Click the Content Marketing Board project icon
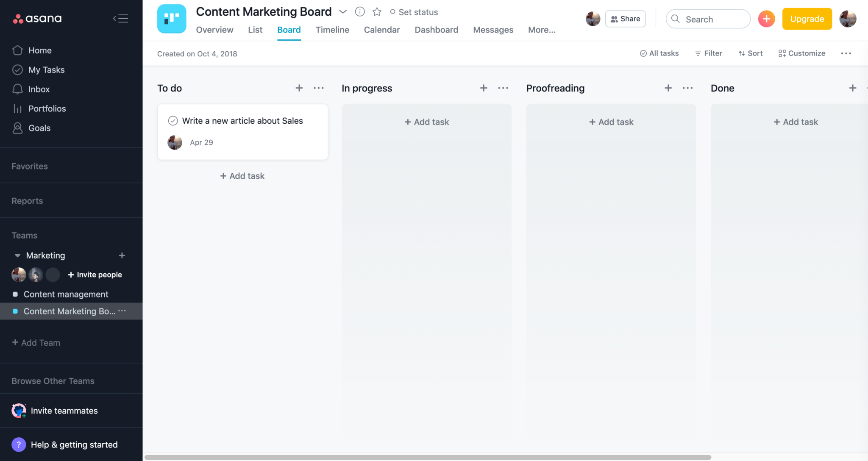Image resolution: width=868 pixels, height=461 pixels. click(172, 19)
